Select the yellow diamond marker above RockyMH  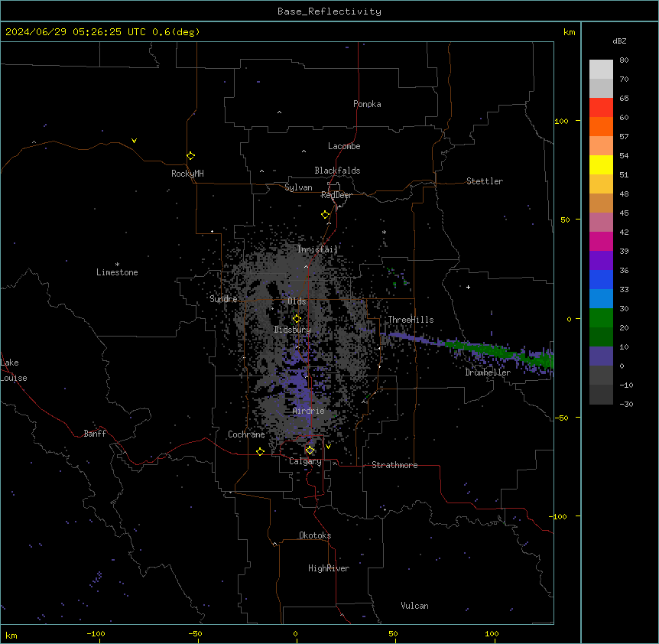(190, 155)
